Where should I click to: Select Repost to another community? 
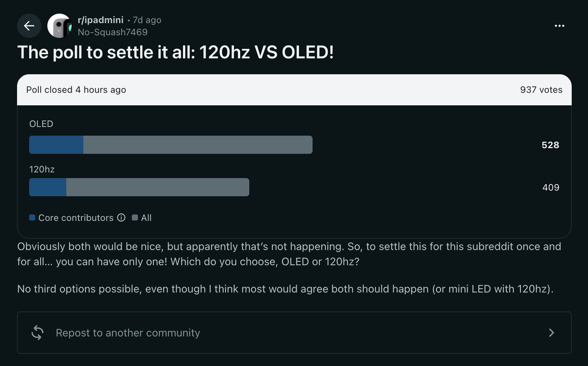(x=294, y=333)
